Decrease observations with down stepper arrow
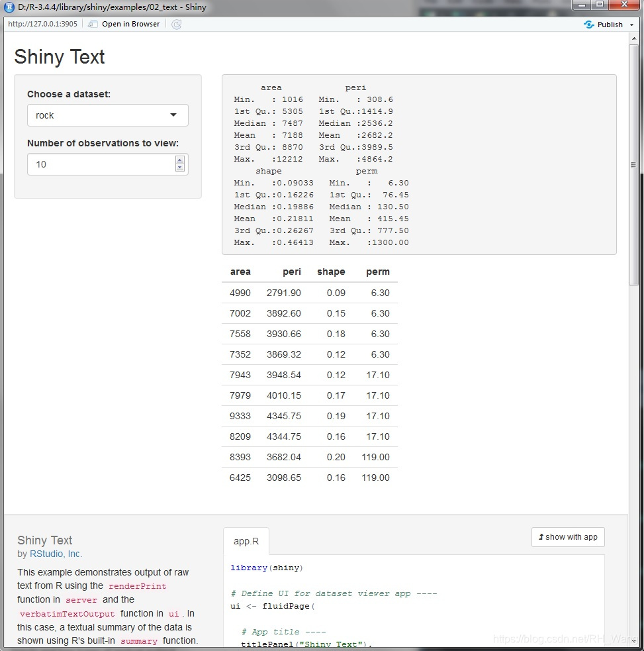 [179, 168]
